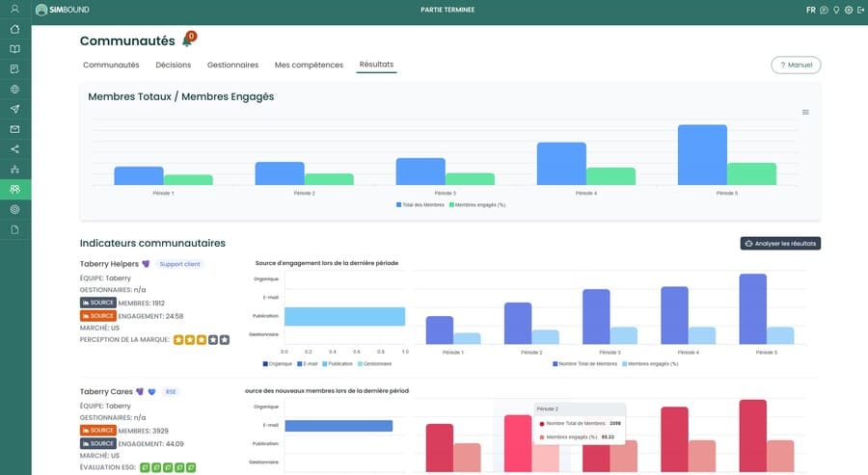Switch to the Décisions tab
868x475 pixels.
(174, 65)
